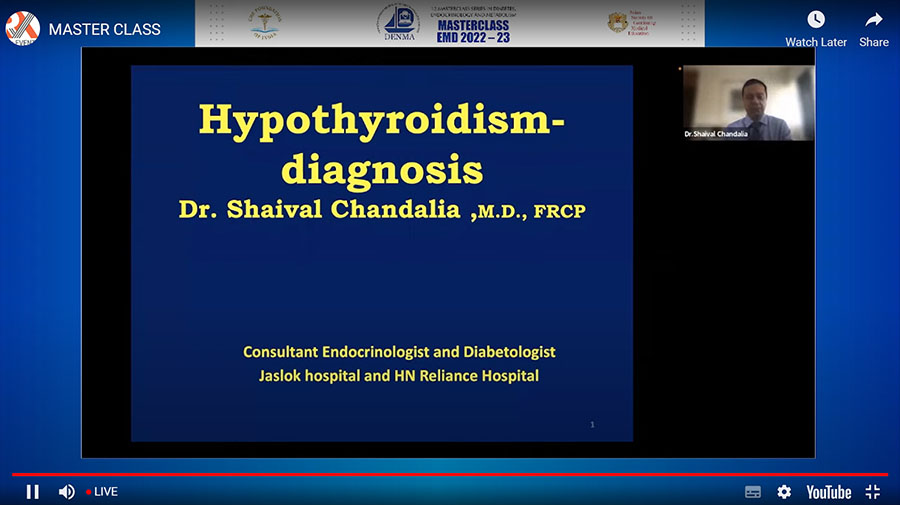This screenshot has width=900, height=505.
Task: Toggle subtitles closed captions button
Action: coord(752,492)
